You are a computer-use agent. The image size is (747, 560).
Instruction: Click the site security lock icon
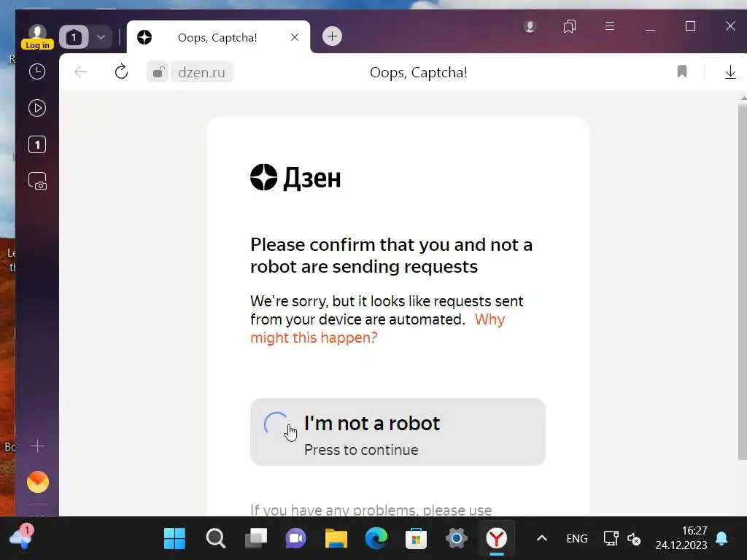(x=158, y=72)
